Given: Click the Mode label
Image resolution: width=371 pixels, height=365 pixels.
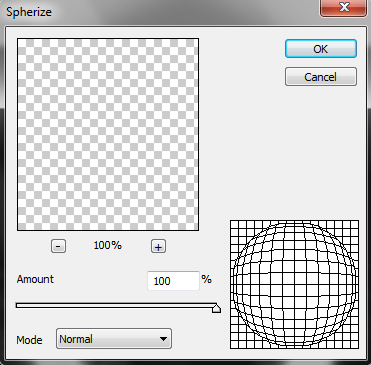Looking at the screenshot, I should tap(29, 340).
